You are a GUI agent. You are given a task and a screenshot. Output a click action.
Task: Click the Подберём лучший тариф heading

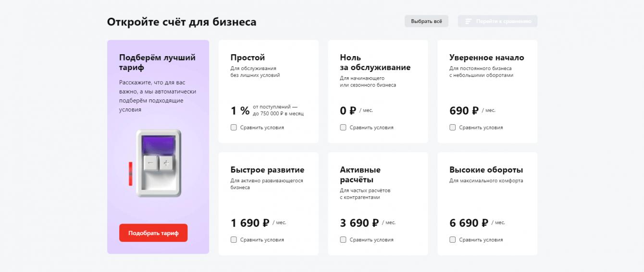157,62
